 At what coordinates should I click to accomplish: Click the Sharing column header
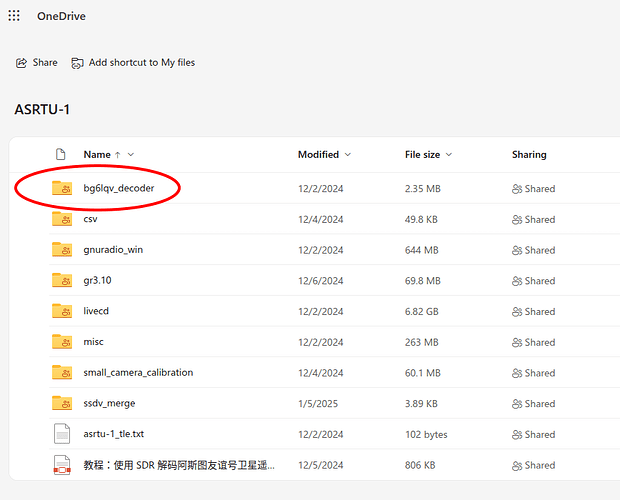(x=529, y=155)
